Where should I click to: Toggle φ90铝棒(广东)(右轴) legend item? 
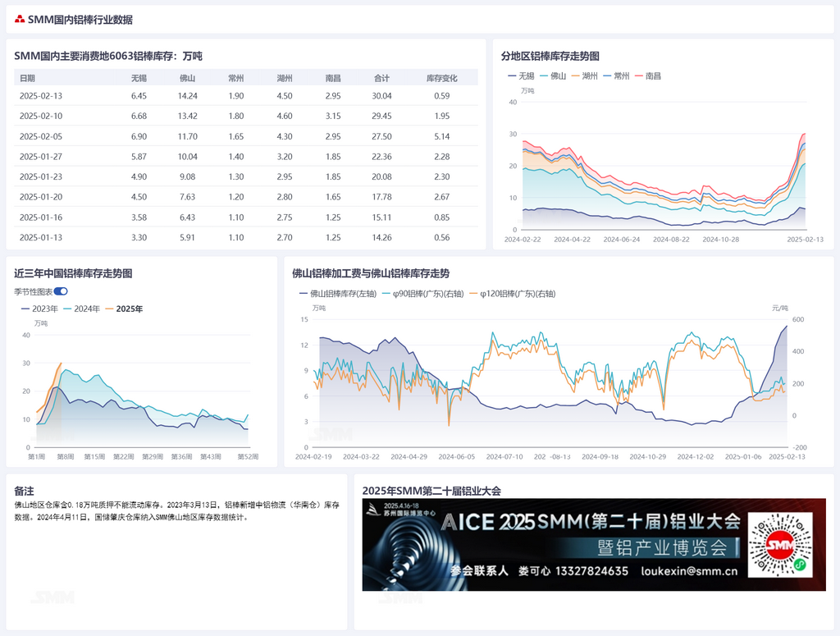(422, 294)
